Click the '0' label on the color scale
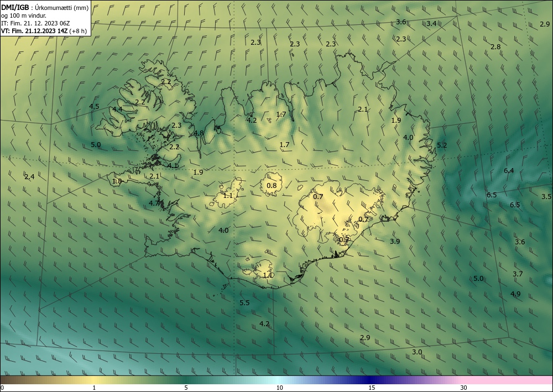Image resolution: width=553 pixels, height=392 pixels. point(2,388)
